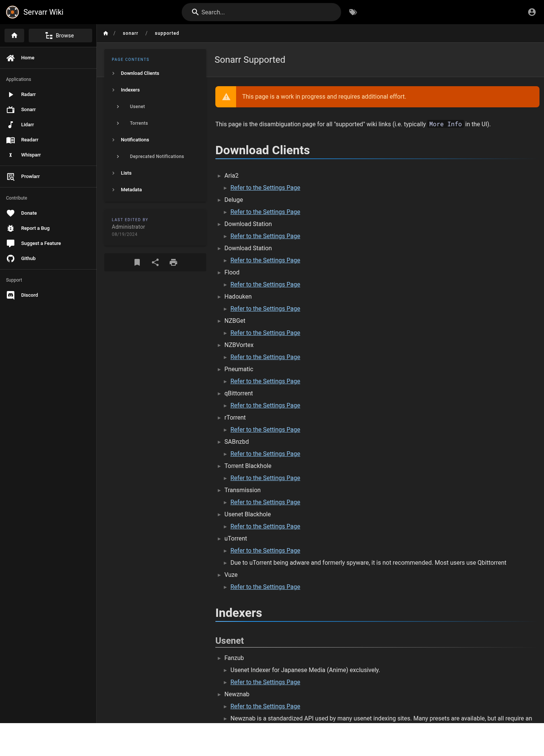Viewport: 544px width, 756px height.
Task: Open Settings Page link under Deluge
Action: [265, 212]
